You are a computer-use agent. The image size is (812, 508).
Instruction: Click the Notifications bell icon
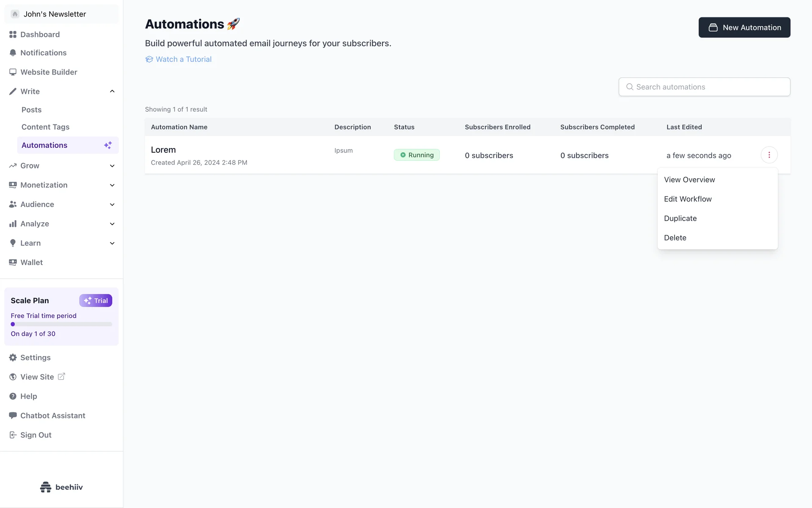tap(13, 53)
